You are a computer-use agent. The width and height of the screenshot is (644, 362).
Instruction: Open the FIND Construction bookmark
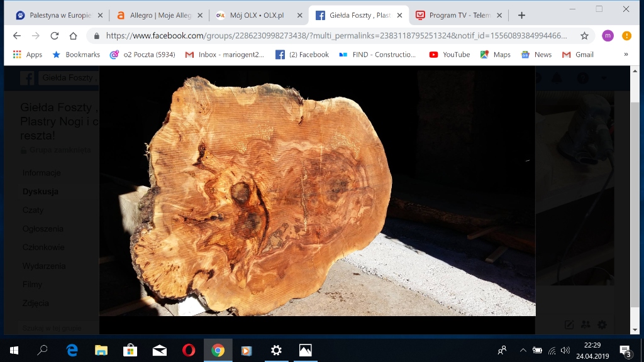[377, 55]
